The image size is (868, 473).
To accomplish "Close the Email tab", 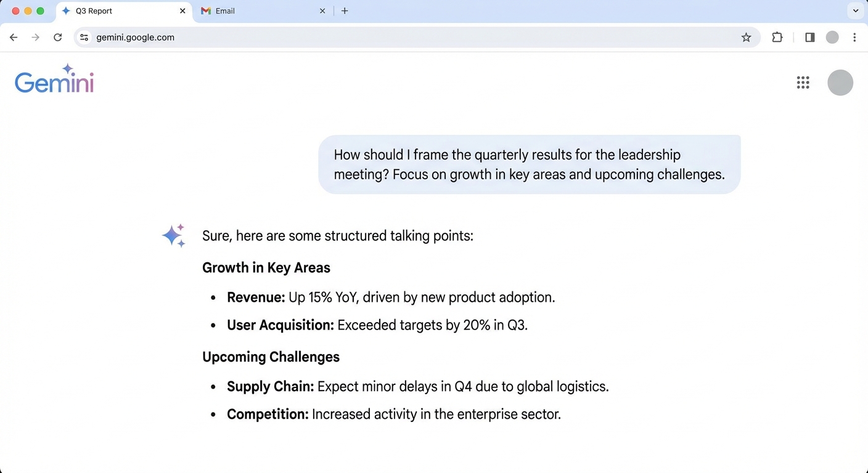I will pyautogui.click(x=322, y=11).
